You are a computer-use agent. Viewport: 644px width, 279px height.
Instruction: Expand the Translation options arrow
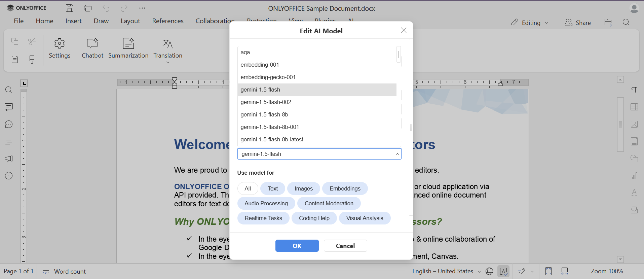tap(168, 63)
